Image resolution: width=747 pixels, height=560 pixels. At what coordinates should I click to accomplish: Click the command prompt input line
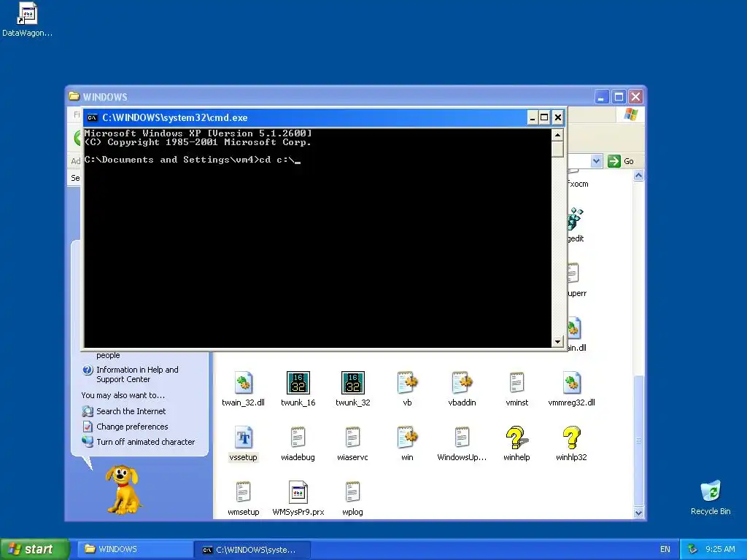193,160
